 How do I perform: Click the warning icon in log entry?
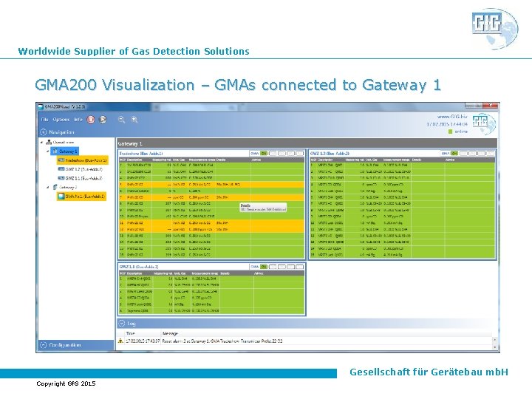tap(120, 341)
